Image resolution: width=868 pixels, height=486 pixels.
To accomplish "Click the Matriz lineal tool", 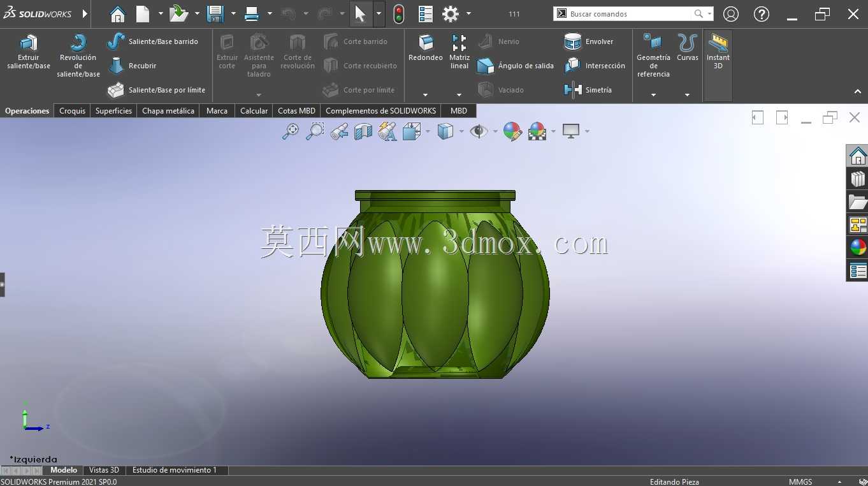I will pyautogui.click(x=459, y=52).
